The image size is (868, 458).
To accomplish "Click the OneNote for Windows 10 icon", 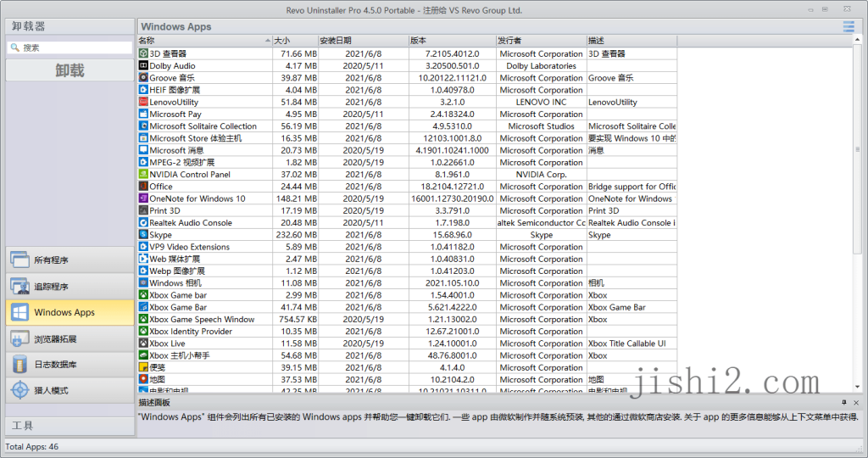I will 143,198.
